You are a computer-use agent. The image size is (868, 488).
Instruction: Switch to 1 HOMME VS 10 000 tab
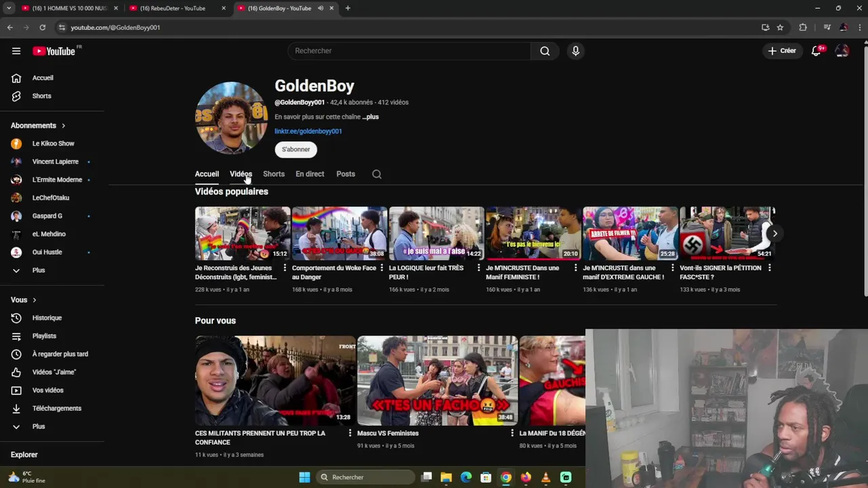pyautogui.click(x=70, y=8)
